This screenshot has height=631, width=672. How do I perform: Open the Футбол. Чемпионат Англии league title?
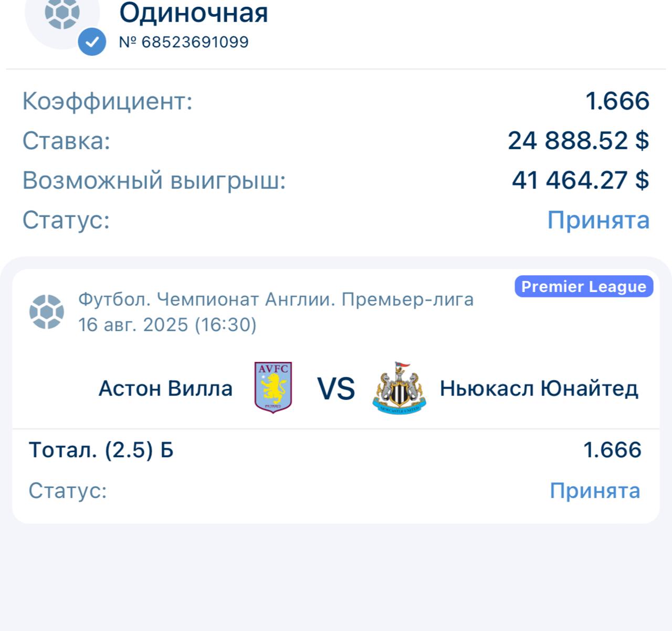coord(276,299)
